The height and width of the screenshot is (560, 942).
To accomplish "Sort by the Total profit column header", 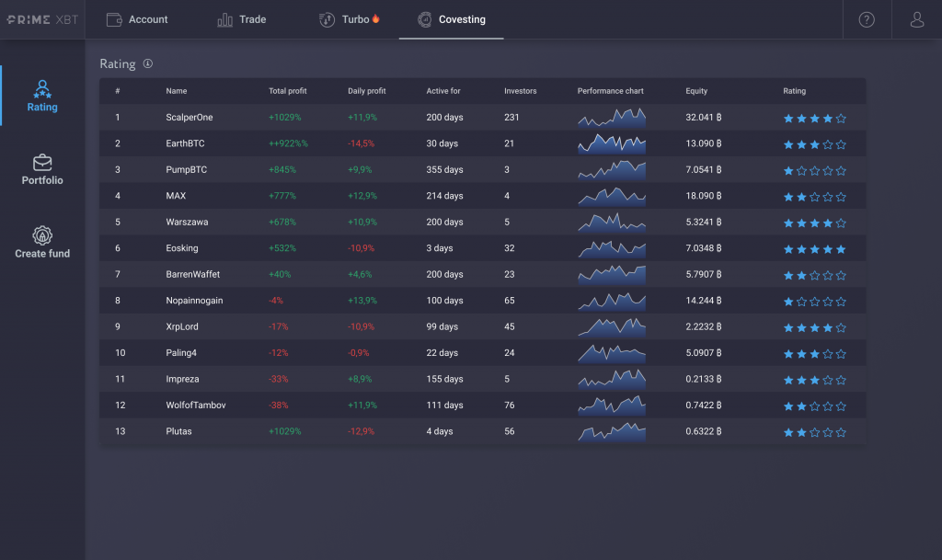I will click(x=286, y=91).
